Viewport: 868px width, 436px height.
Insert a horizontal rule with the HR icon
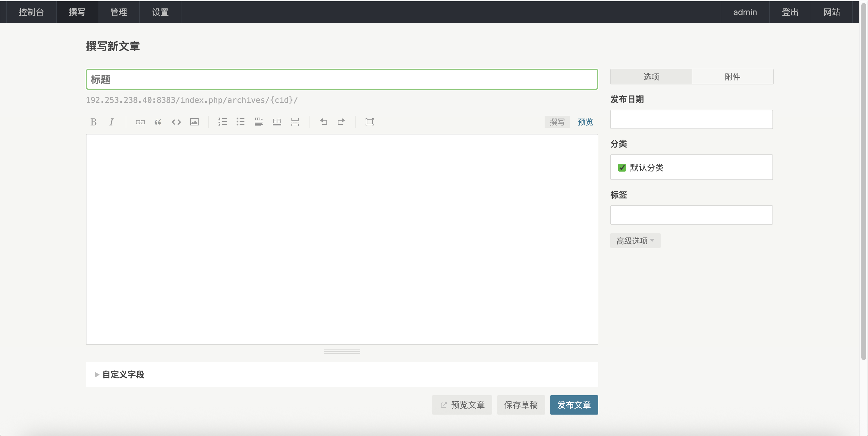277,122
